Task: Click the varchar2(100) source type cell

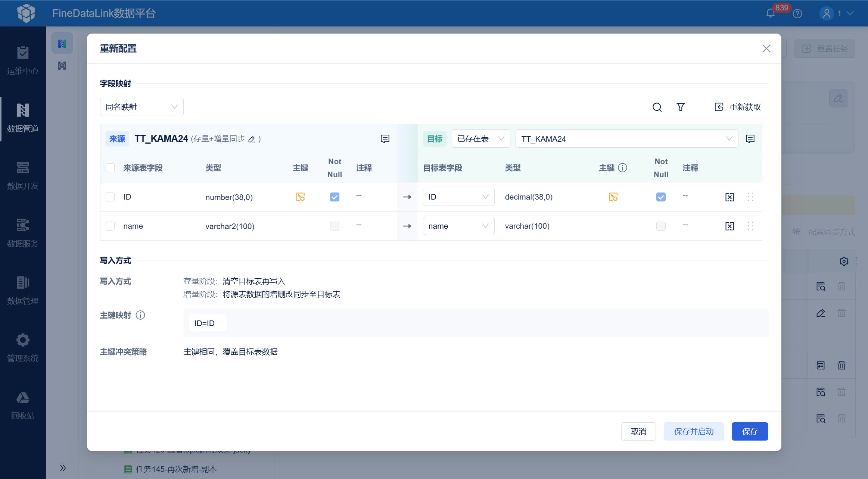Action: click(230, 226)
